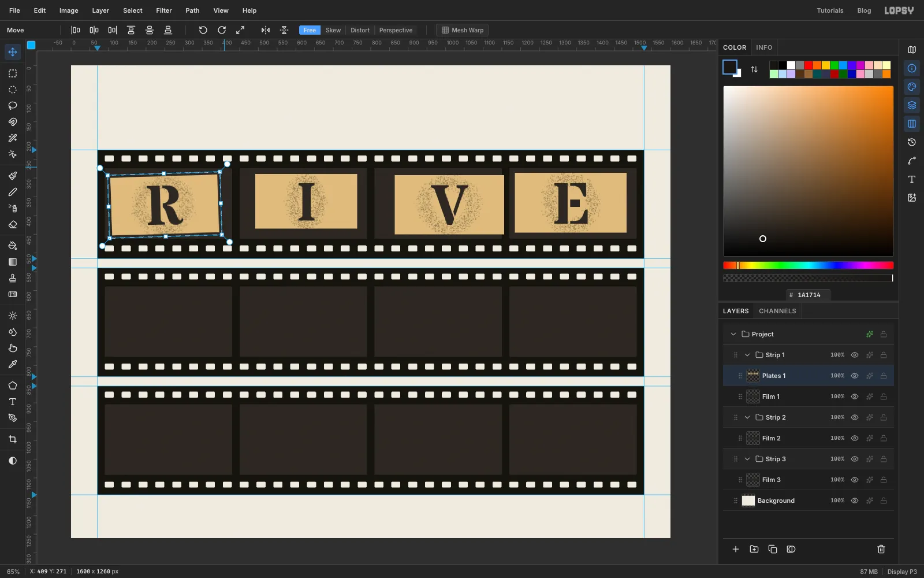Select Skew transform mode

(x=333, y=30)
